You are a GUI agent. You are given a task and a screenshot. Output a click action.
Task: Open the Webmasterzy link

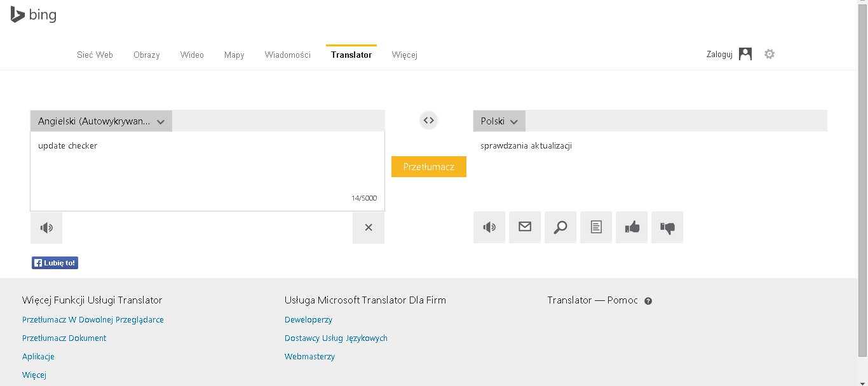pos(309,357)
